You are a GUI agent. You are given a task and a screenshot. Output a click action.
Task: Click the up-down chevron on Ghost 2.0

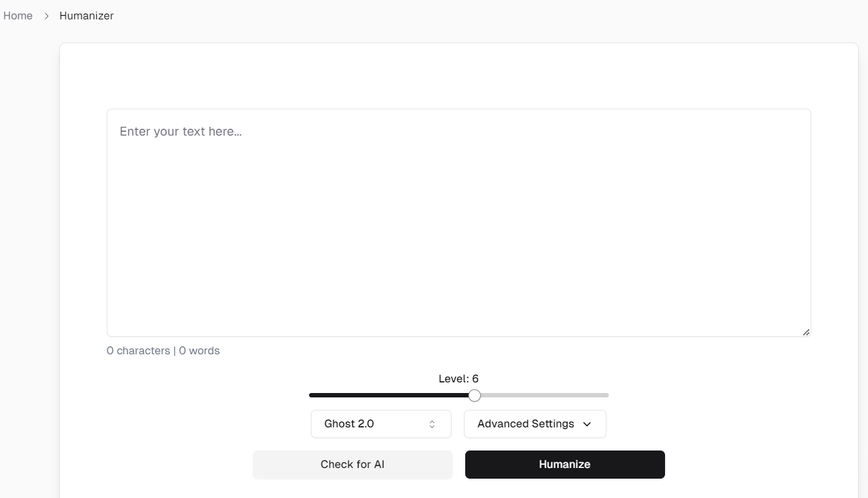[432, 424]
